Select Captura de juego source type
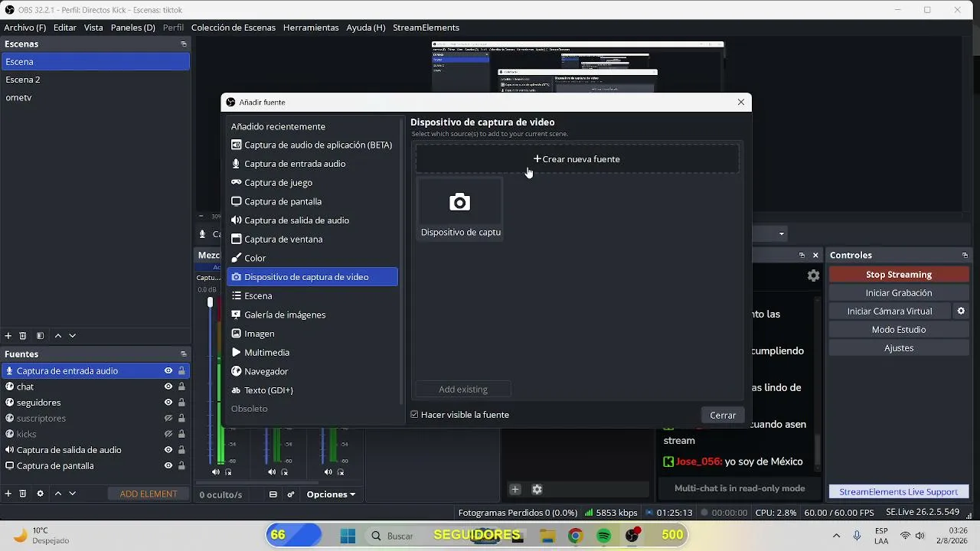Image resolution: width=980 pixels, height=551 pixels. click(x=312, y=183)
